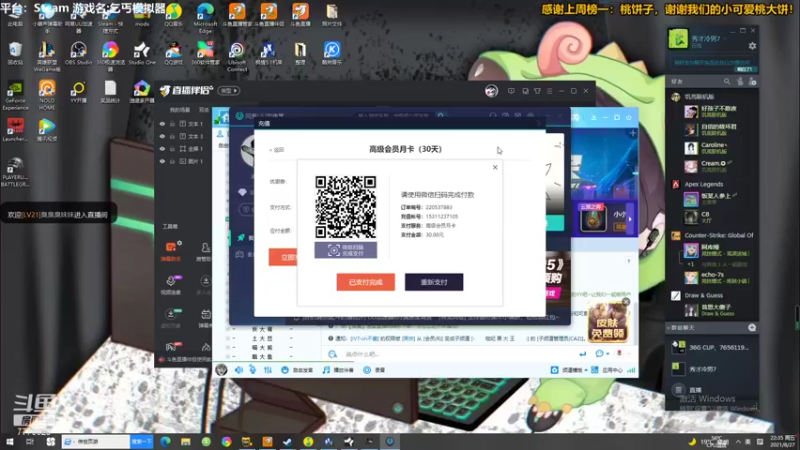Toggle visibility of the 文本 1 source

coord(162,124)
